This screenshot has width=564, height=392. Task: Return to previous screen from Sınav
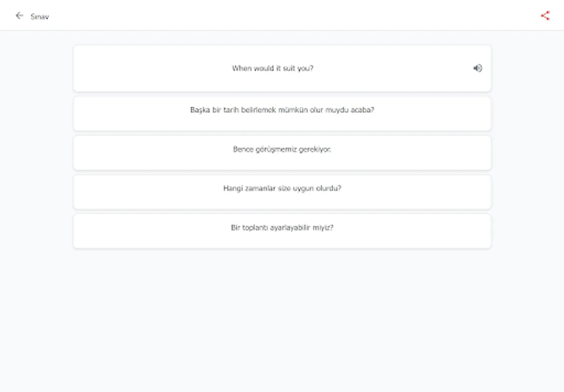coord(19,16)
